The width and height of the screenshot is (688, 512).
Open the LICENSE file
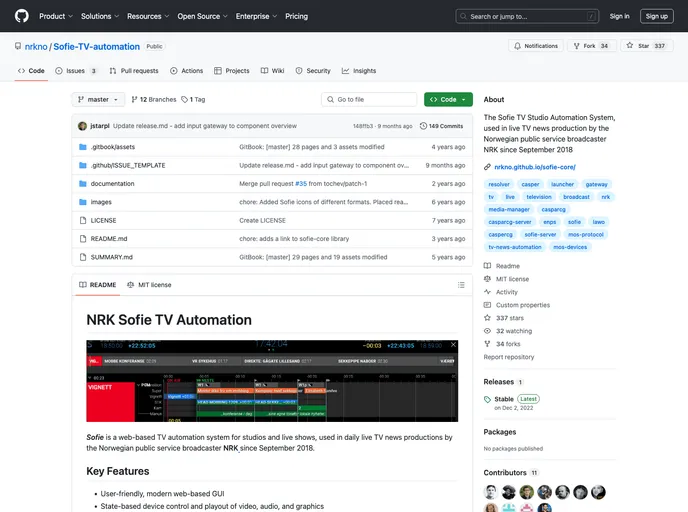pos(104,221)
